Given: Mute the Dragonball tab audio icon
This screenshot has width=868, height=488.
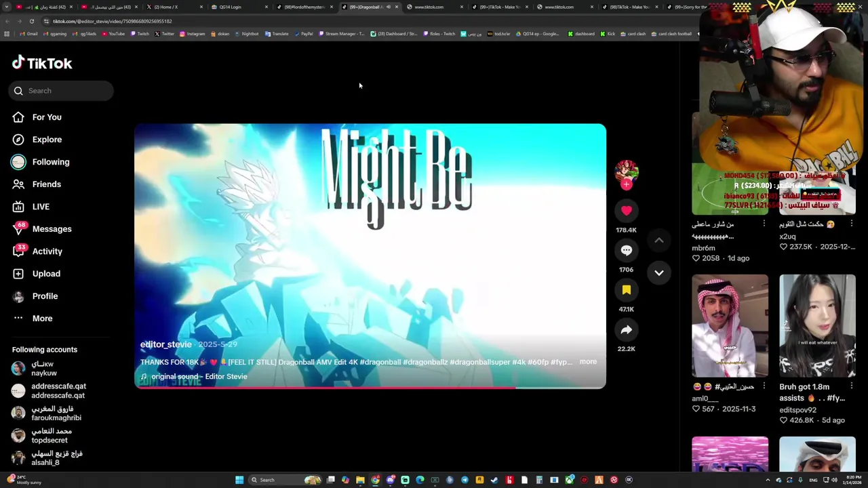Looking at the screenshot, I should pos(388,7).
